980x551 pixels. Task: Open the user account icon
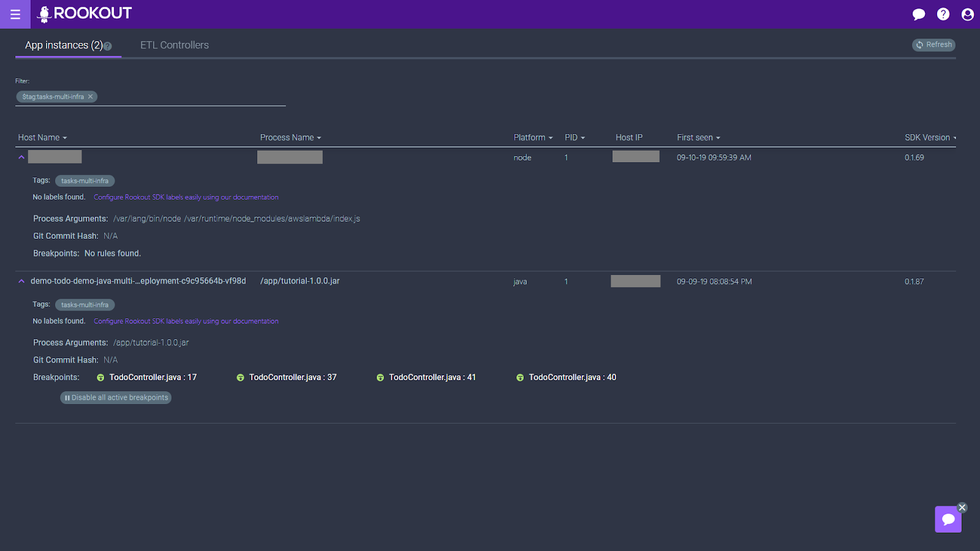(968, 14)
